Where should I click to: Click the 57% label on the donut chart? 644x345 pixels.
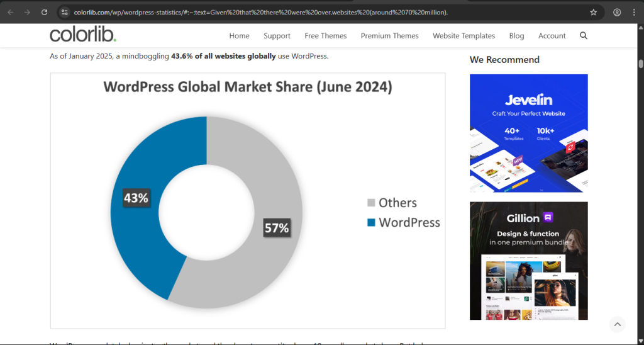(x=277, y=227)
